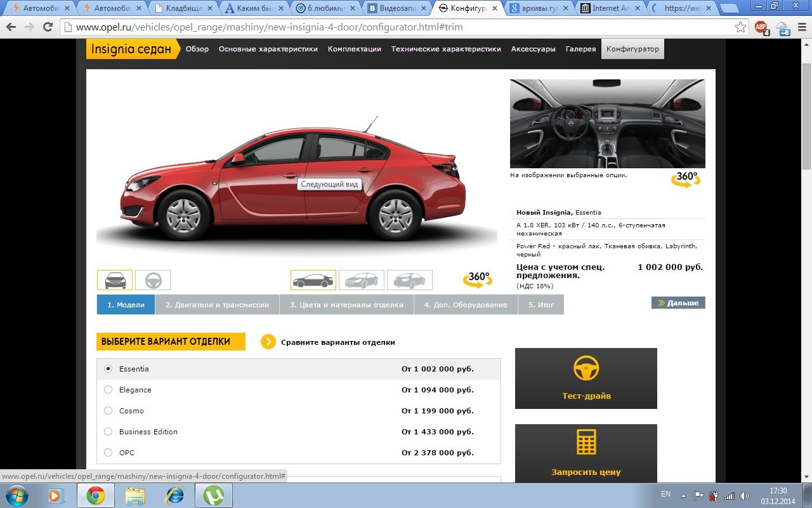This screenshot has height=508, width=812.
Task: Open the volume speaker tray icon
Action: point(745,495)
